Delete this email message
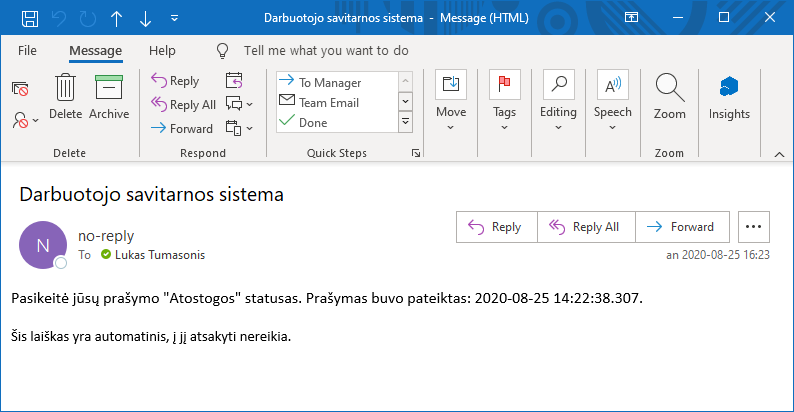 pos(66,97)
